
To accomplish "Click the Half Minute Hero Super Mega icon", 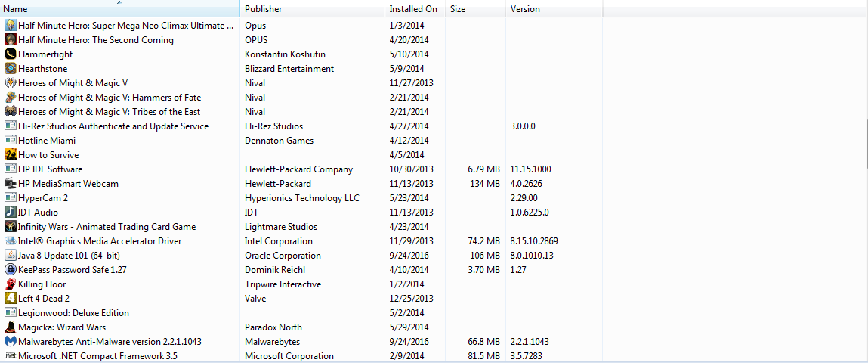I will [x=10, y=26].
